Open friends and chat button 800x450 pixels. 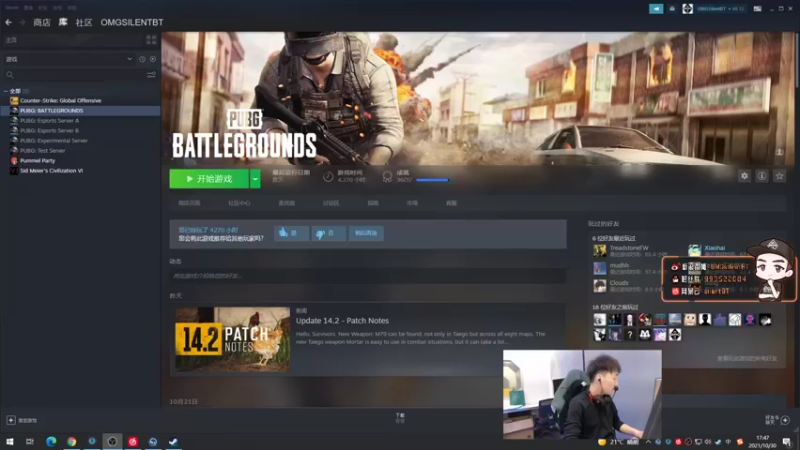pos(777,420)
